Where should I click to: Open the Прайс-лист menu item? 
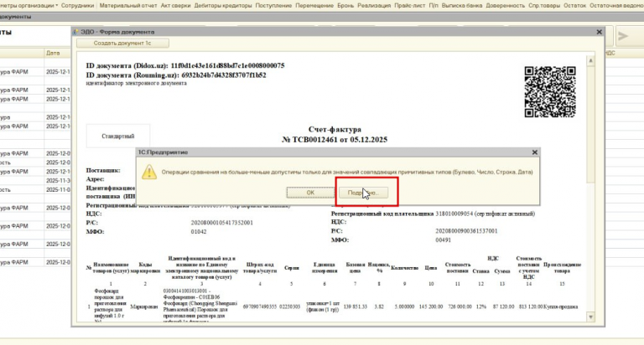pyautogui.click(x=409, y=5)
